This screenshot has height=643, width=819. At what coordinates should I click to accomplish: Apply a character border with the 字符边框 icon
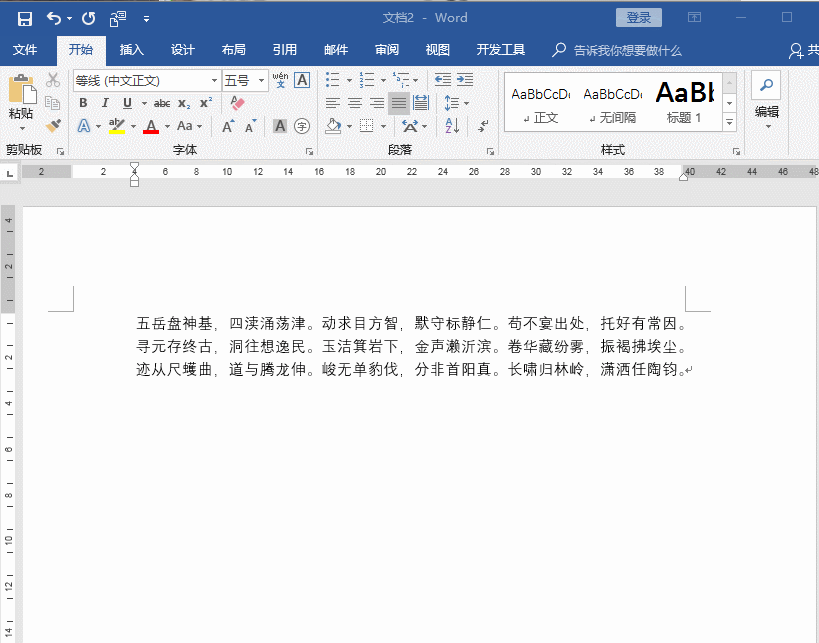[301, 79]
